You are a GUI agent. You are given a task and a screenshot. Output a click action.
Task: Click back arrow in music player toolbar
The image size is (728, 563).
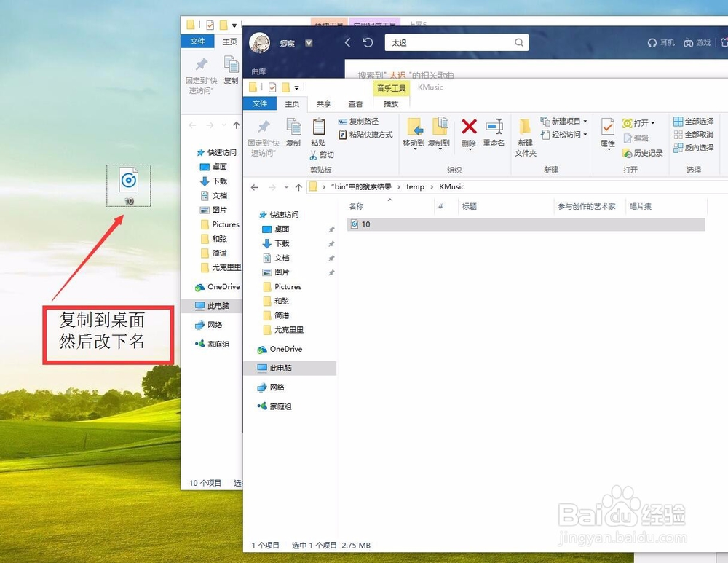(x=347, y=42)
